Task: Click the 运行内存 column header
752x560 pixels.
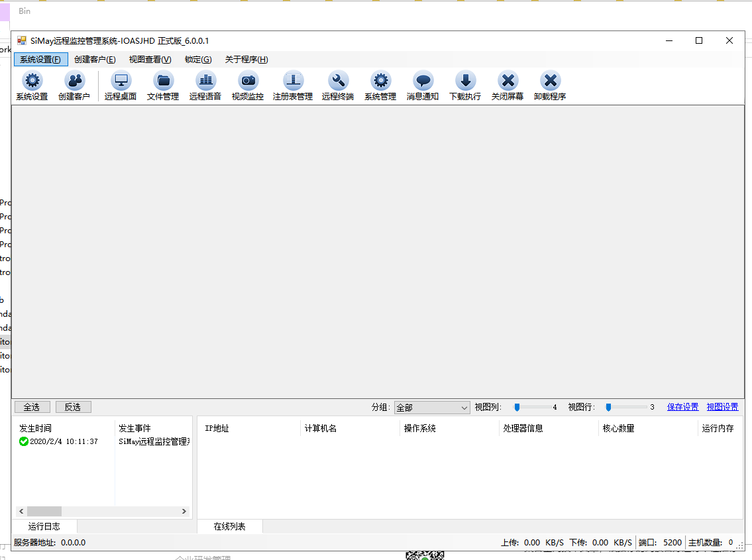Action: coord(720,428)
